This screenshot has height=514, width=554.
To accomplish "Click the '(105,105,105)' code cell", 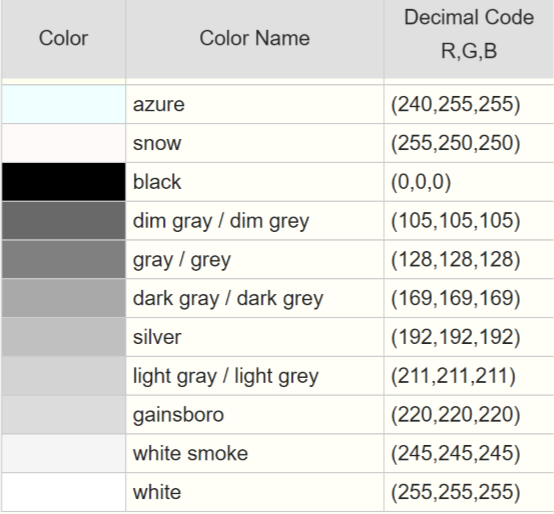I will click(469, 221).
